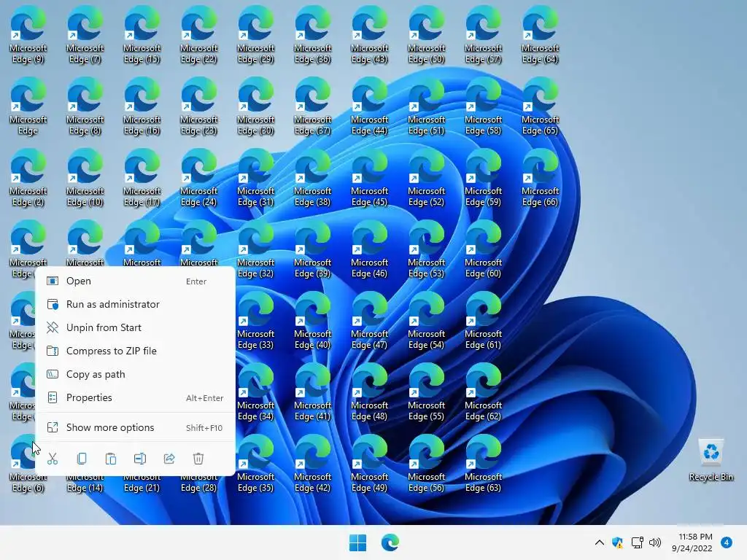Select the Microsoft Edge (9) shortcut
The width and height of the screenshot is (747, 560).
click(x=28, y=35)
